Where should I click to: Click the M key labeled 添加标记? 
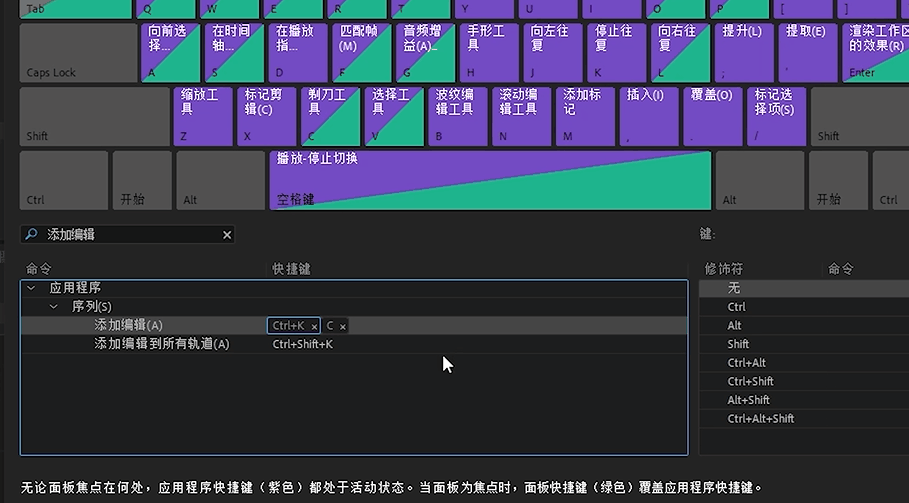click(x=586, y=116)
